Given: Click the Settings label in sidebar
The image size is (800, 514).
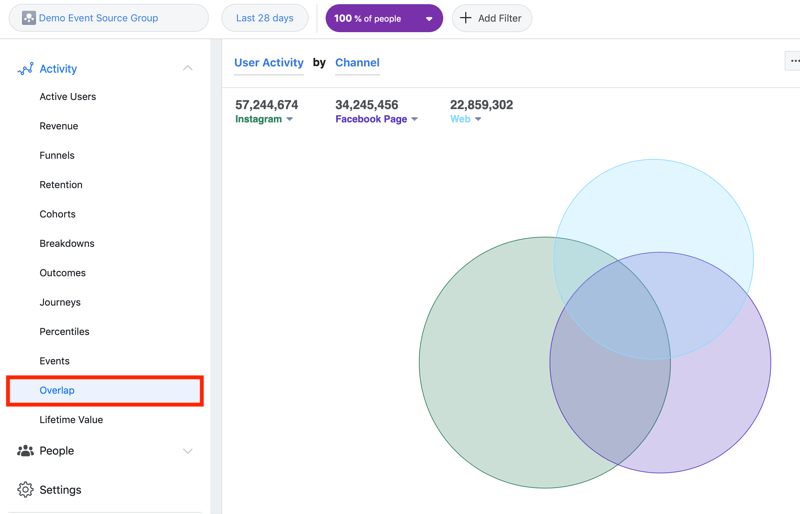Looking at the screenshot, I should coord(60,490).
